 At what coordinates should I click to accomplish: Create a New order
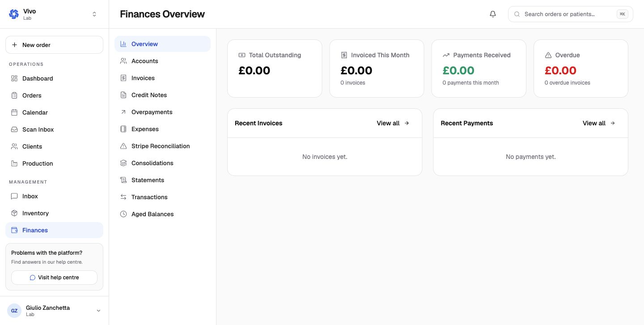pos(54,45)
